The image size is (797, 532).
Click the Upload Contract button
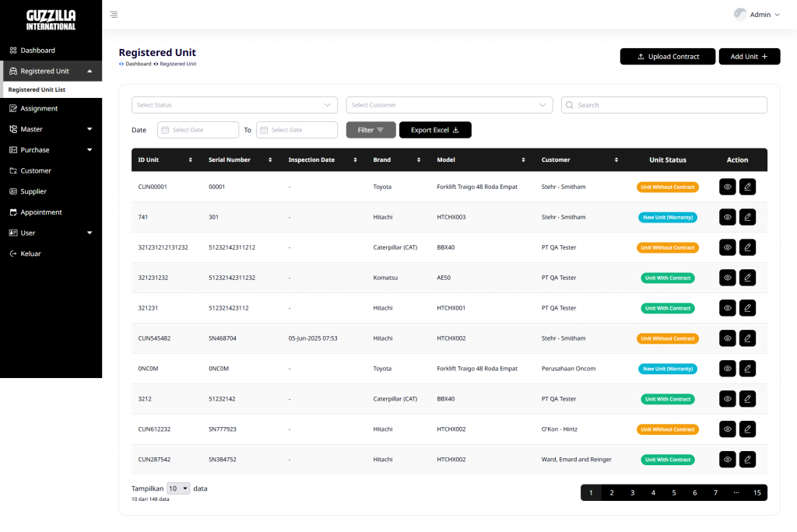click(x=667, y=57)
